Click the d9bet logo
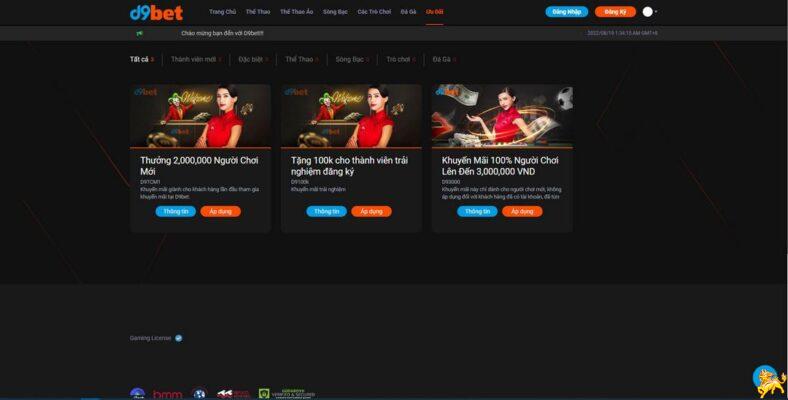The height and width of the screenshot is (400, 788). (x=156, y=12)
